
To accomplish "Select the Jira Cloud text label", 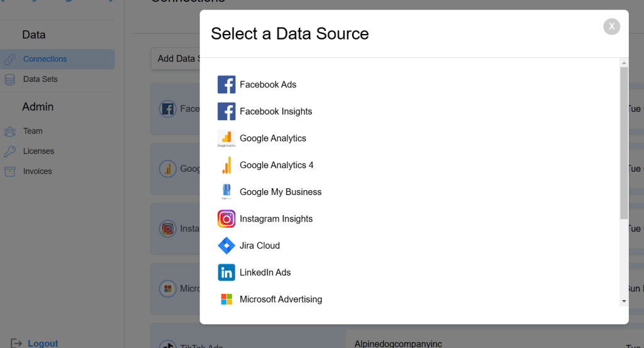I will (x=260, y=245).
